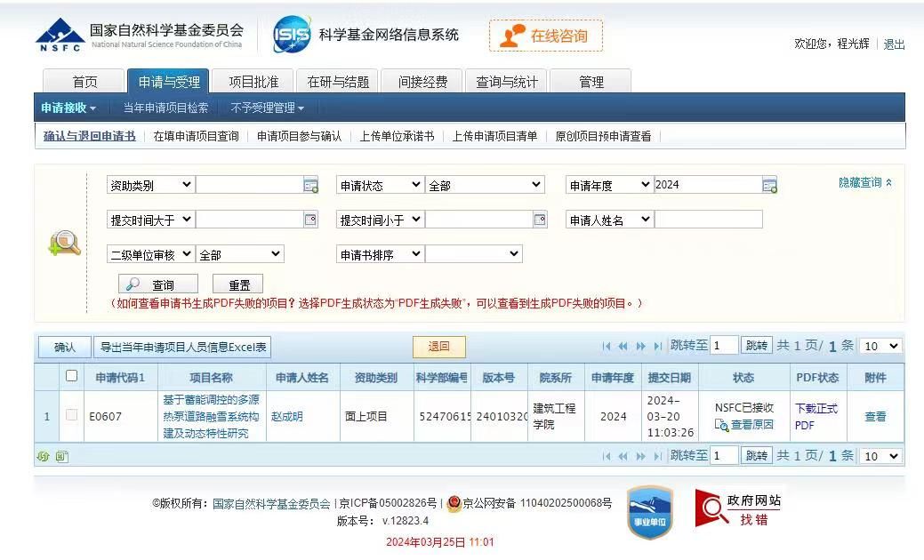The image size is (924, 560).
Task: Go to previous page in top pager
Action: (623, 347)
